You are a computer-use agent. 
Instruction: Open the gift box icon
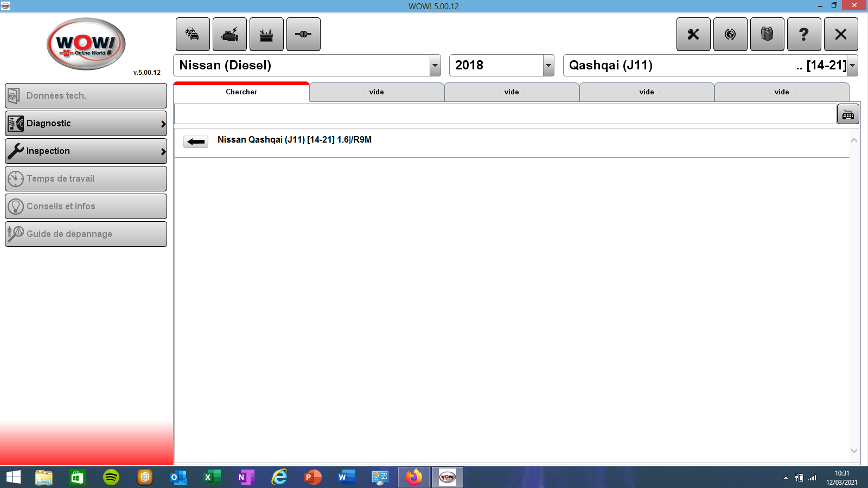pos(767,34)
